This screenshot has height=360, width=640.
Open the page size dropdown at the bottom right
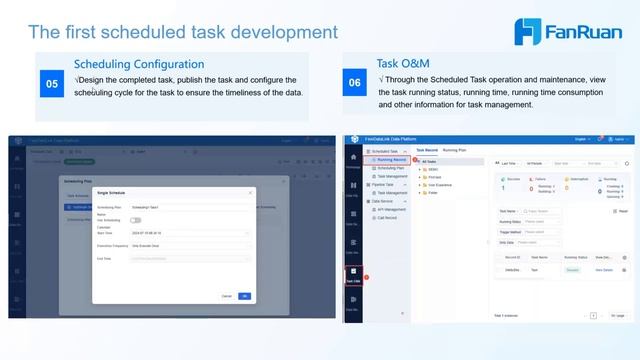coord(619,316)
